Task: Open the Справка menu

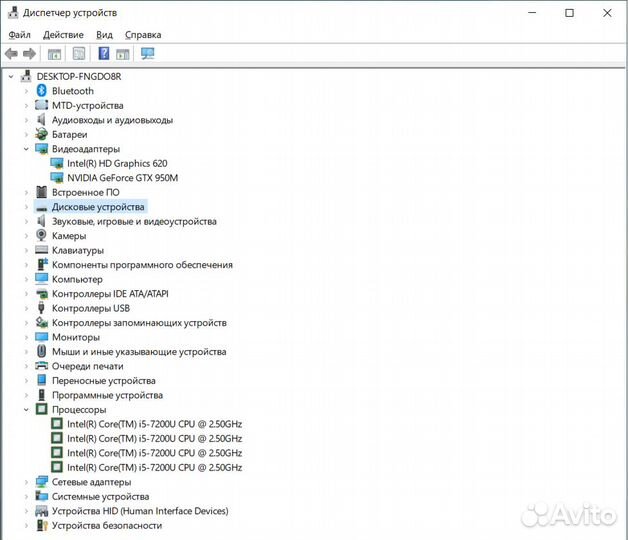Action: 143,35
